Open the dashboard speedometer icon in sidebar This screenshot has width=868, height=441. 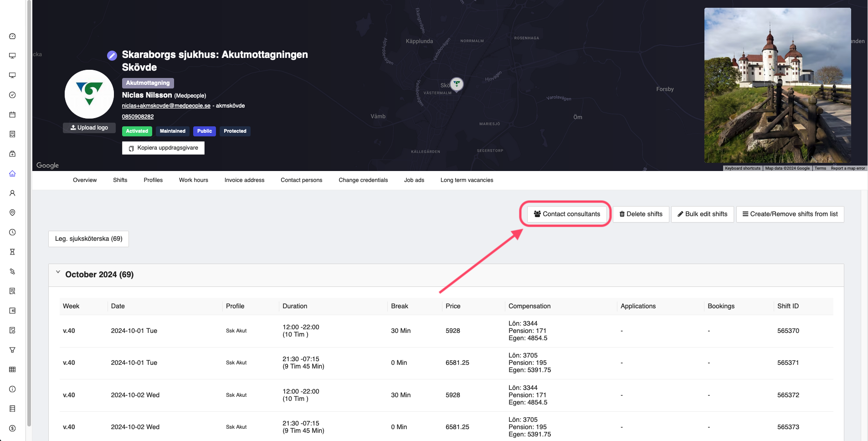coord(12,36)
